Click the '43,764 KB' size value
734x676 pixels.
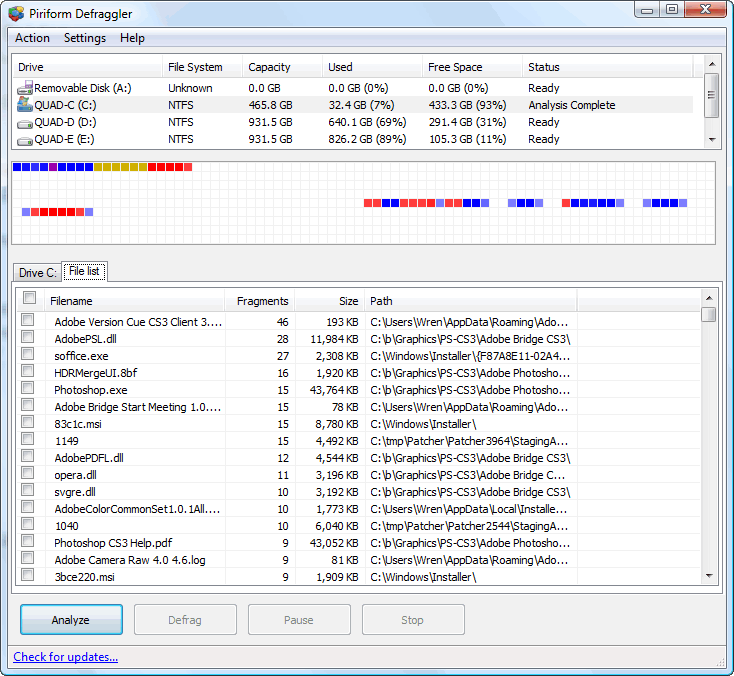point(334,390)
